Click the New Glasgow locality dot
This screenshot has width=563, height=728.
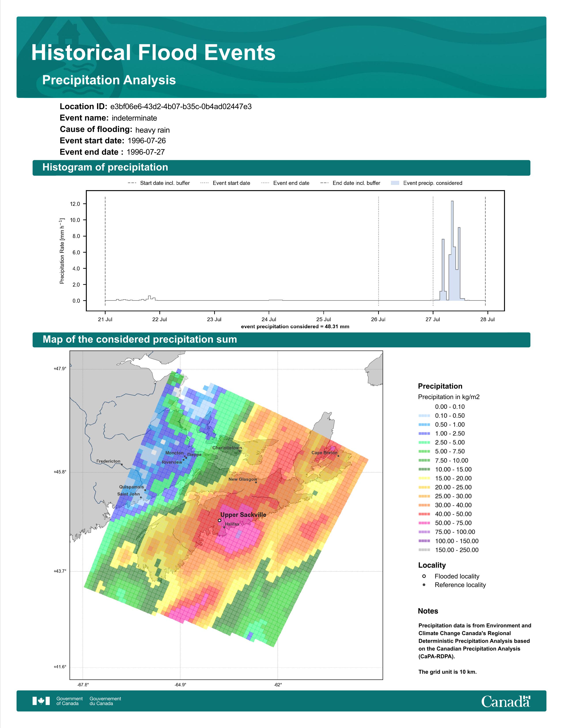256,482
